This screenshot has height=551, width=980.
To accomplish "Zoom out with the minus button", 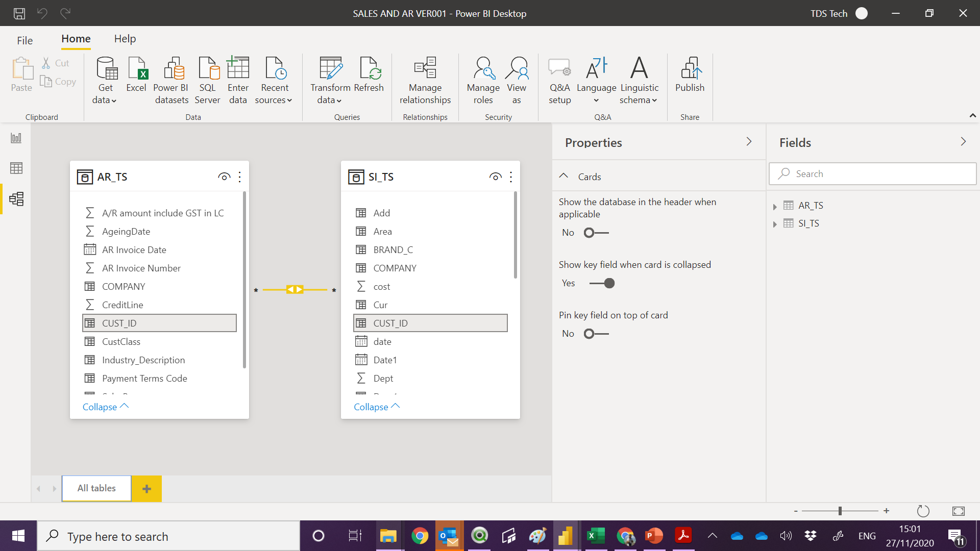I will [796, 511].
